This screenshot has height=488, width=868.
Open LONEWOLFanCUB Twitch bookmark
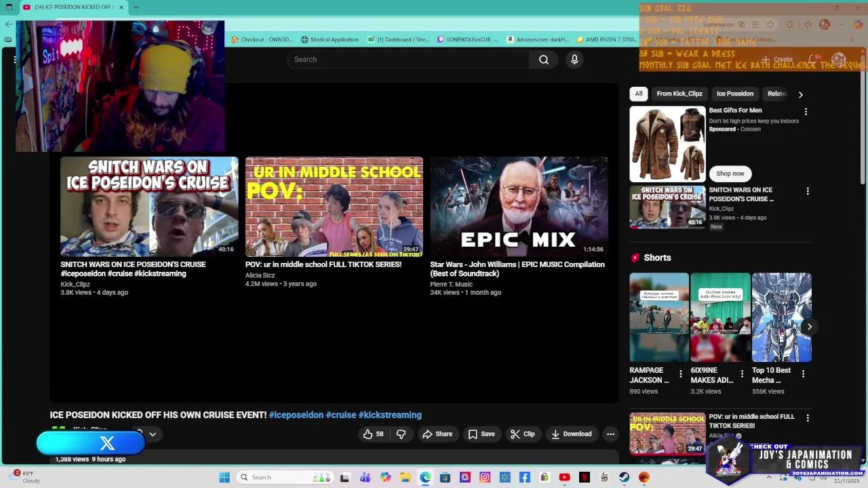click(468, 39)
